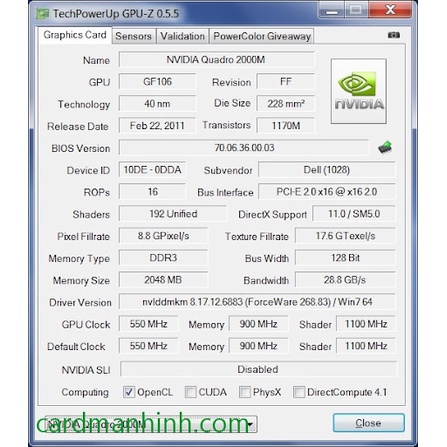Open the graphics card selection dropdown

151,424
